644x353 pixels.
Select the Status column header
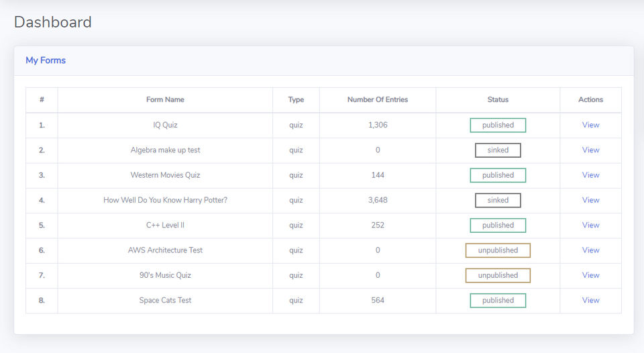point(498,100)
